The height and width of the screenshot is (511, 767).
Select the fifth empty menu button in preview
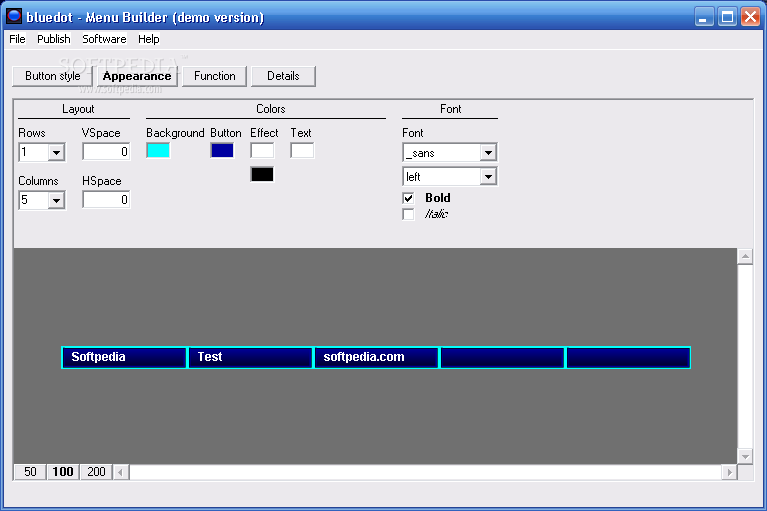628,357
